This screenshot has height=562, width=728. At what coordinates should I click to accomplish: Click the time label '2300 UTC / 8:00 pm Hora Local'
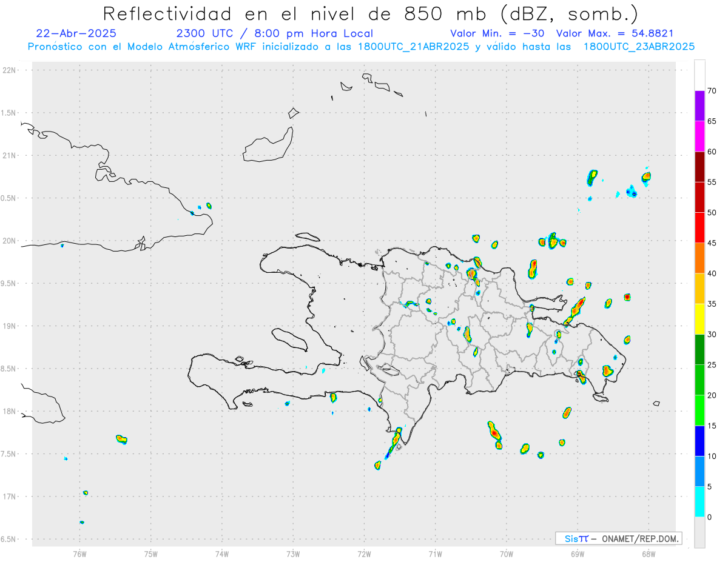point(274,33)
